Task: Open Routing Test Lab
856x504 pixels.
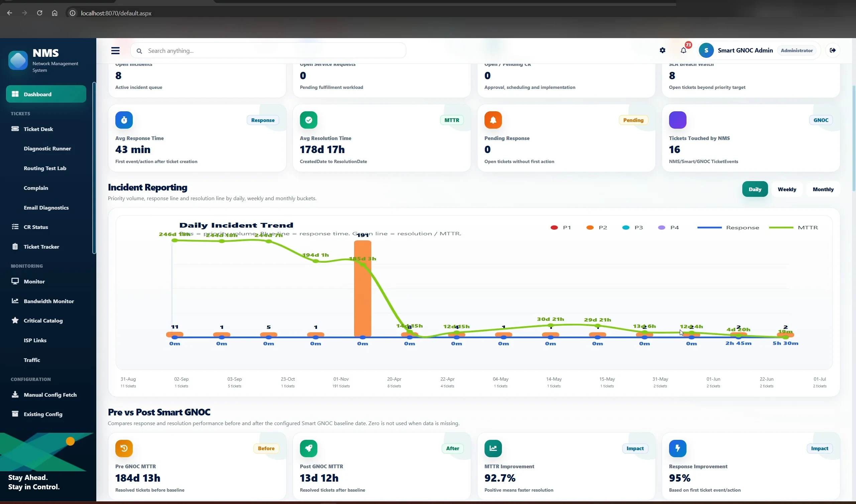Action: click(45, 168)
